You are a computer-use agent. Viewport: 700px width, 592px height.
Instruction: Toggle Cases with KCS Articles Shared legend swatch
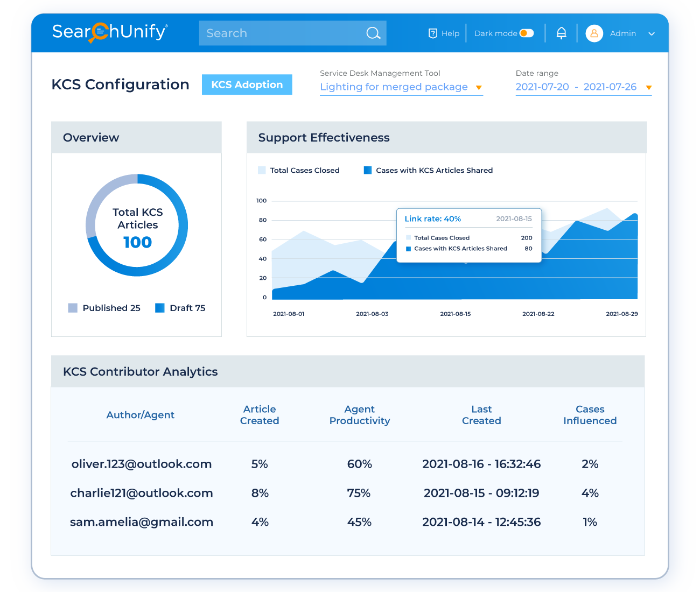(x=368, y=170)
